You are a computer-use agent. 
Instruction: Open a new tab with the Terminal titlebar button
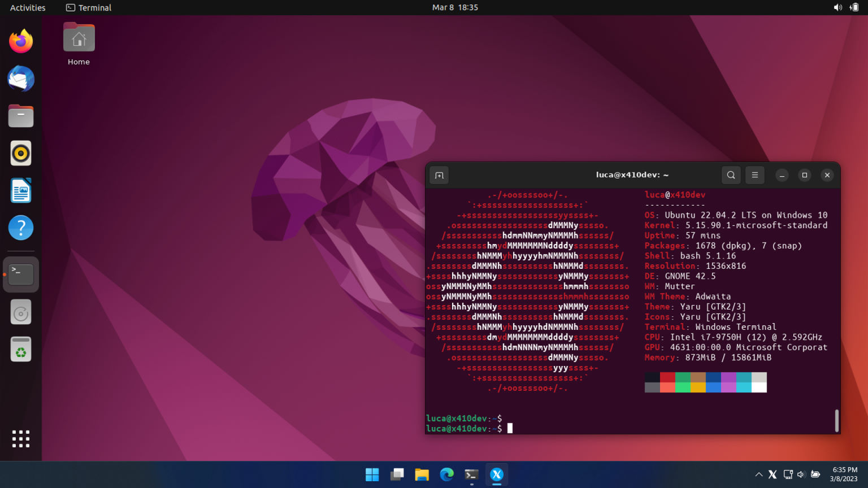coord(439,175)
